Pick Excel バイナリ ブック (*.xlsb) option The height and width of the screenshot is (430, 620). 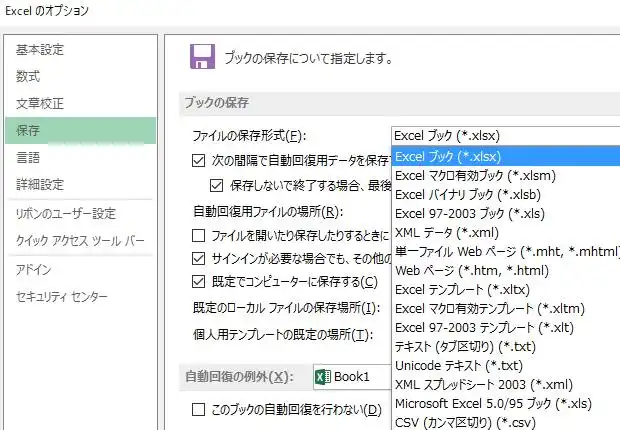pyautogui.click(x=468, y=194)
